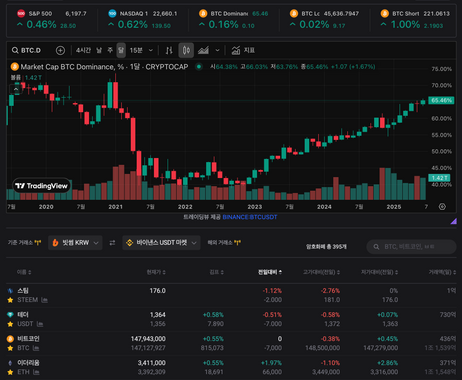Toggle favorite star for USDT
Screen dimensions: 462x380
pos(10,324)
